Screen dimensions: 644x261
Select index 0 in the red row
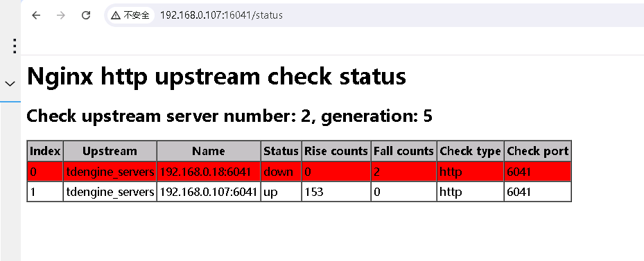click(45, 172)
